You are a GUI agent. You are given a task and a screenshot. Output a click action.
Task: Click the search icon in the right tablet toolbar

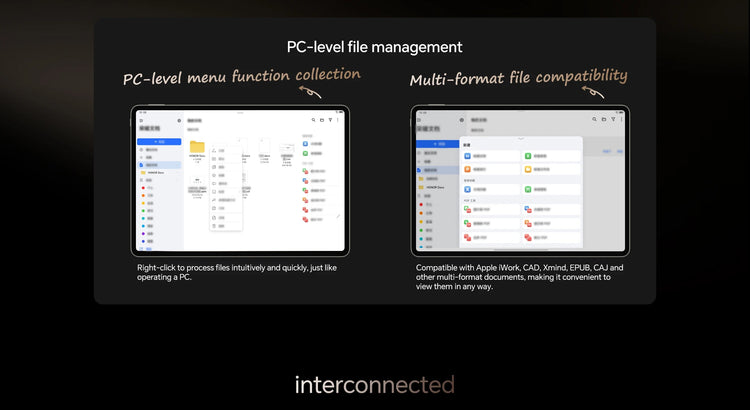(x=593, y=120)
